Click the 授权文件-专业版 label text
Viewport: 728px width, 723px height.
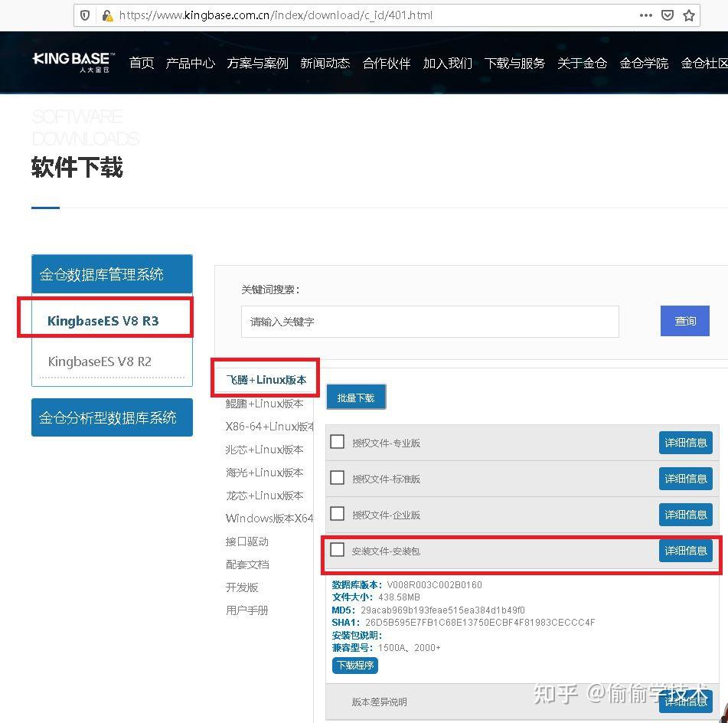click(x=386, y=443)
